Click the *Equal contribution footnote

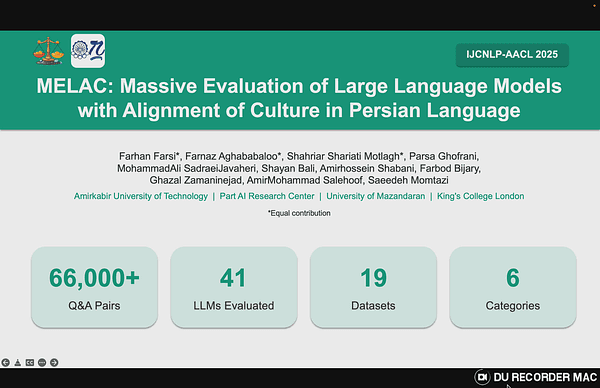click(299, 213)
